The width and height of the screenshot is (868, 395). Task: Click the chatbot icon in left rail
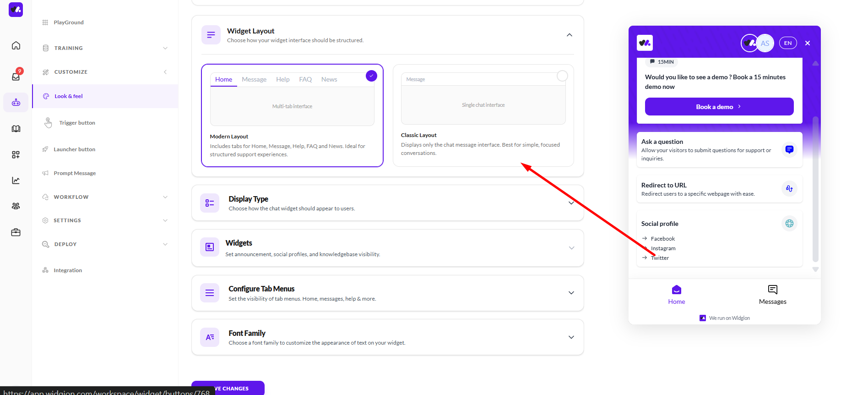click(x=16, y=102)
